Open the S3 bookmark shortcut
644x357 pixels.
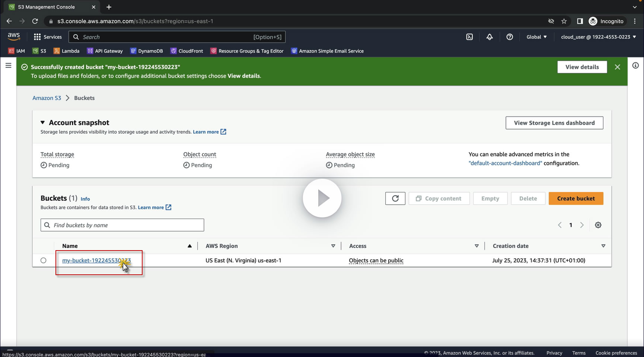pos(39,51)
